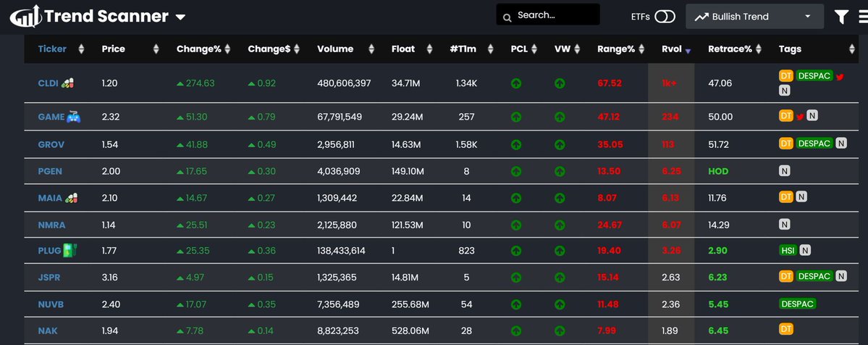Click the sort arrows next to Ticker
Screen dimensions: 868x345
click(81, 49)
